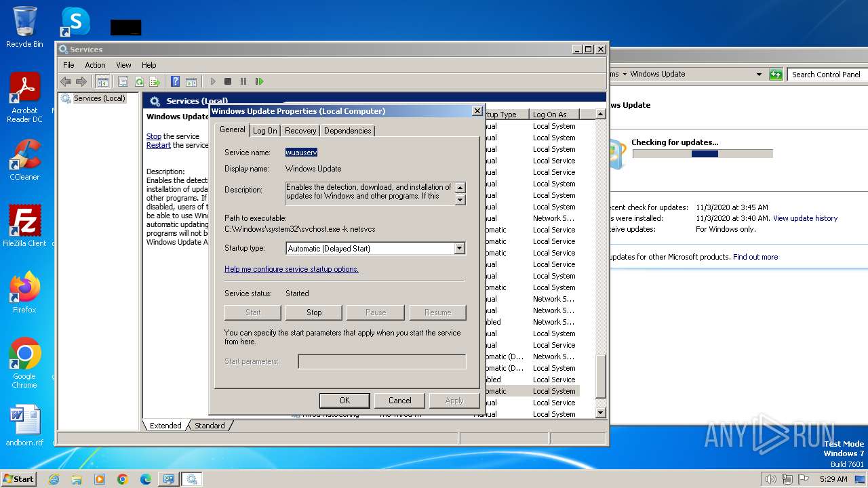Viewport: 868px width, 488px height.
Task: Click the Internet Explorer taskbar icon
Action: coord(54,479)
